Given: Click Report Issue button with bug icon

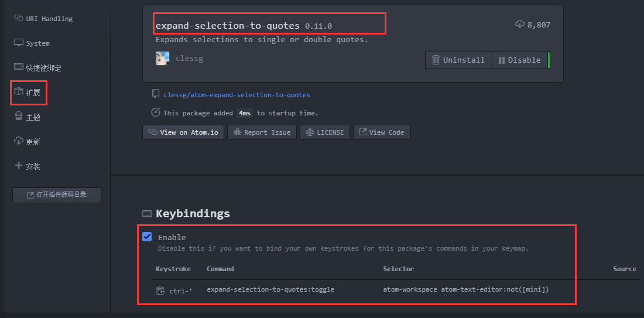Looking at the screenshot, I should tap(262, 132).
